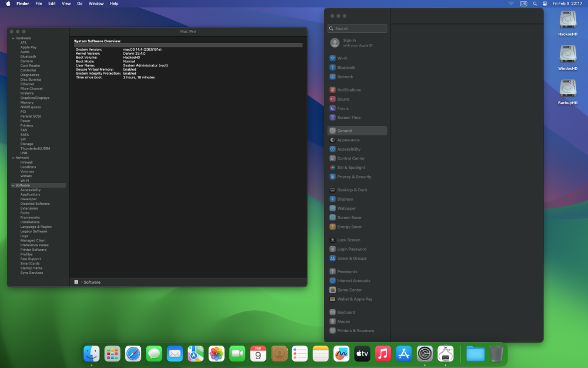Open Printers & Scanners settings

click(357, 330)
